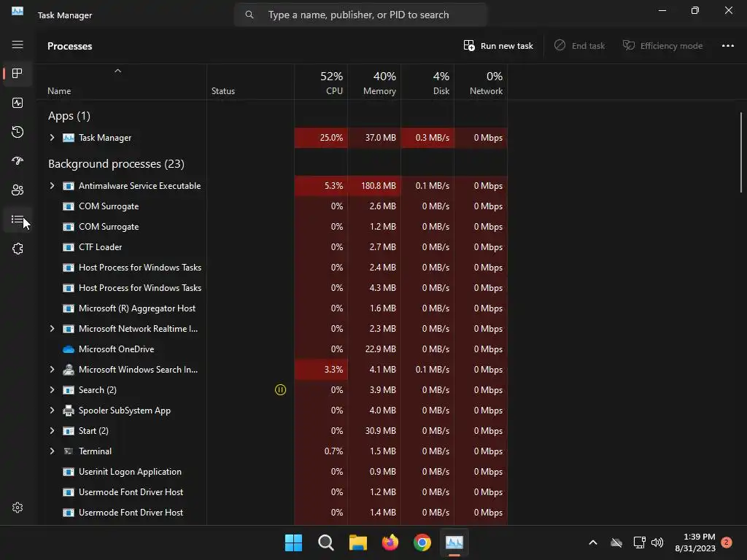Viewport: 747px width, 560px height.
Task: Click the vertical scrollbar thumb
Action: tap(741, 152)
